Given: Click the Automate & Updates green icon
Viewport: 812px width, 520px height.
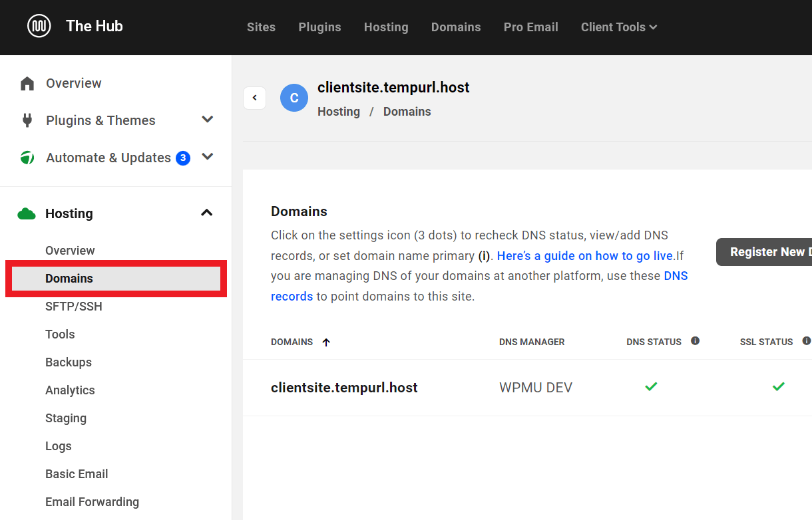Looking at the screenshot, I should (x=27, y=158).
